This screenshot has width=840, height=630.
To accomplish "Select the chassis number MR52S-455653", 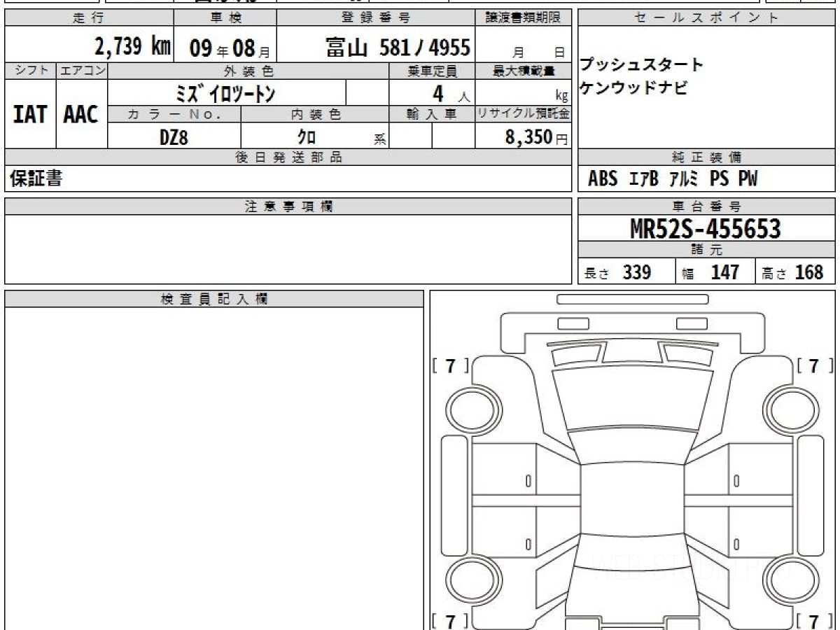I will pyautogui.click(x=706, y=228).
